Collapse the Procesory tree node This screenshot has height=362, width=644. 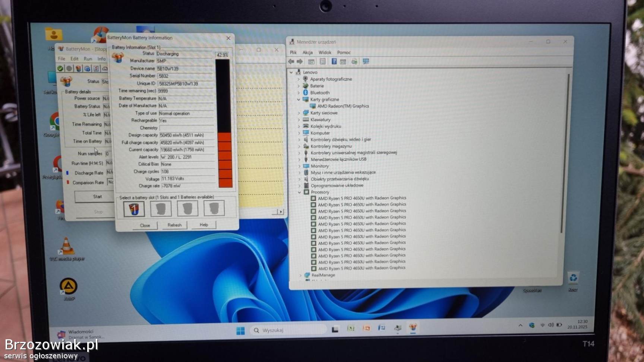click(299, 192)
